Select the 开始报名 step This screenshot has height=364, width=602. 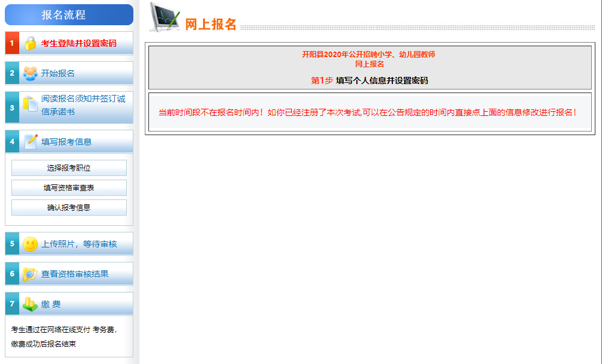click(x=58, y=73)
